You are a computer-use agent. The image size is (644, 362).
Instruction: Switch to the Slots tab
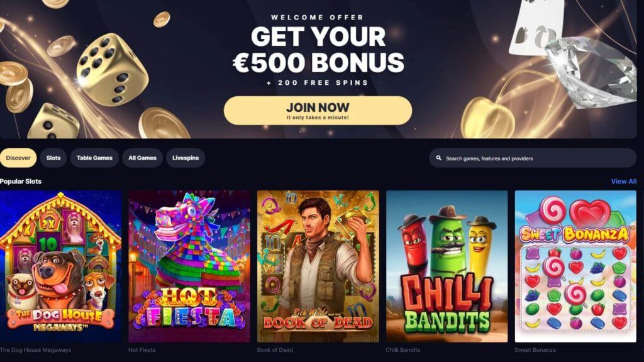[x=53, y=158]
